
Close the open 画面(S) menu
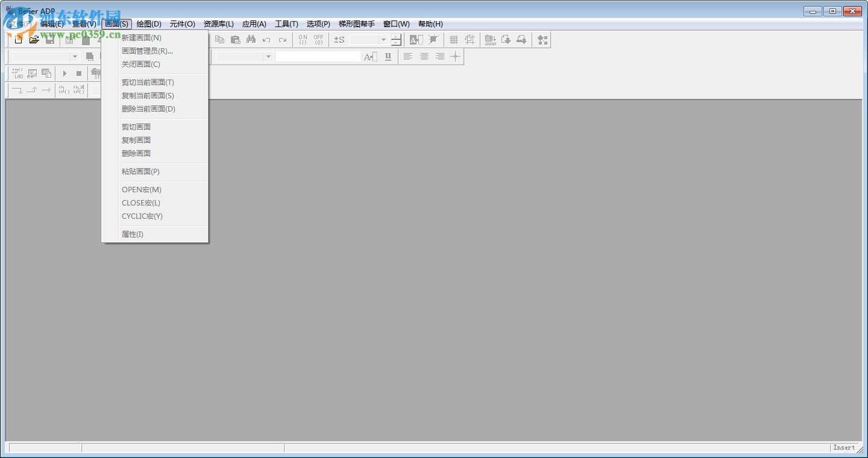tap(116, 24)
